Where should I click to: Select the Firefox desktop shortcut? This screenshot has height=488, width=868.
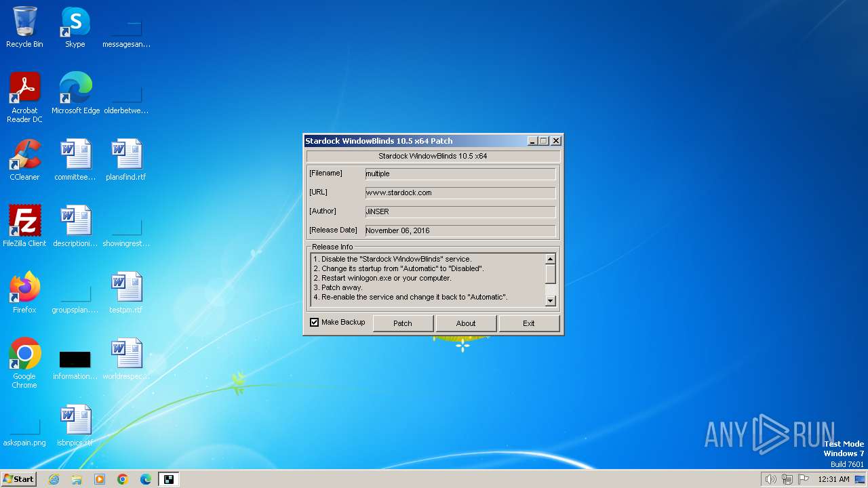tap(24, 293)
